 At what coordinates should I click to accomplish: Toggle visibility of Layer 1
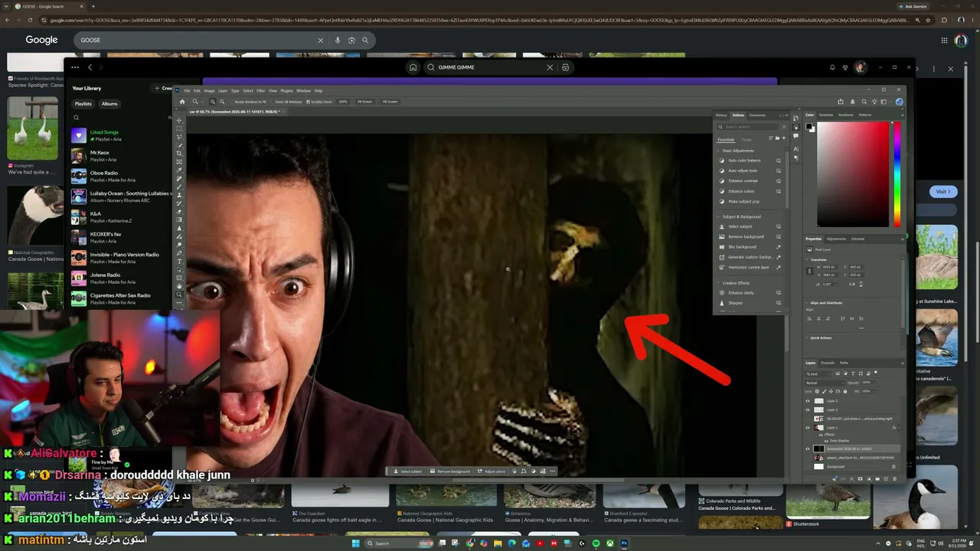(808, 428)
